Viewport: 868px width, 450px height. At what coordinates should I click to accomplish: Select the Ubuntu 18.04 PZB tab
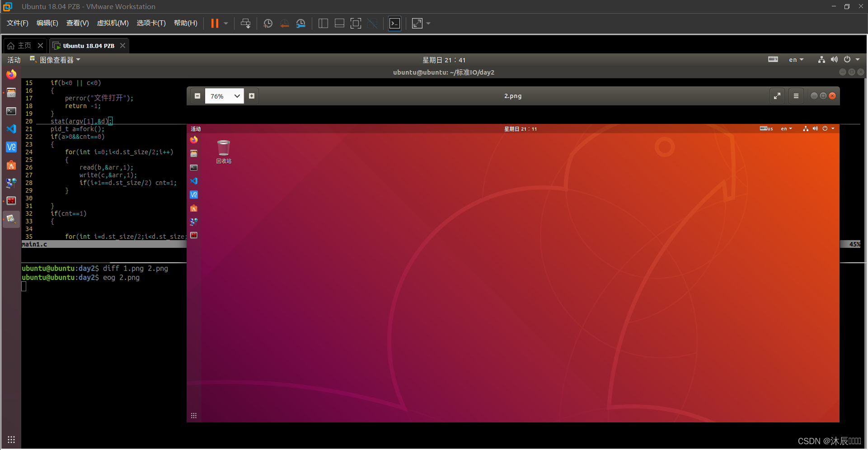click(x=88, y=46)
